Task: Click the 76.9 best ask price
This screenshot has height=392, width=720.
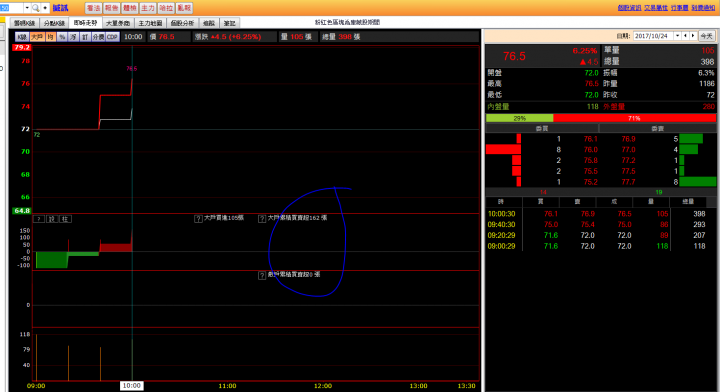Action: 629,139
